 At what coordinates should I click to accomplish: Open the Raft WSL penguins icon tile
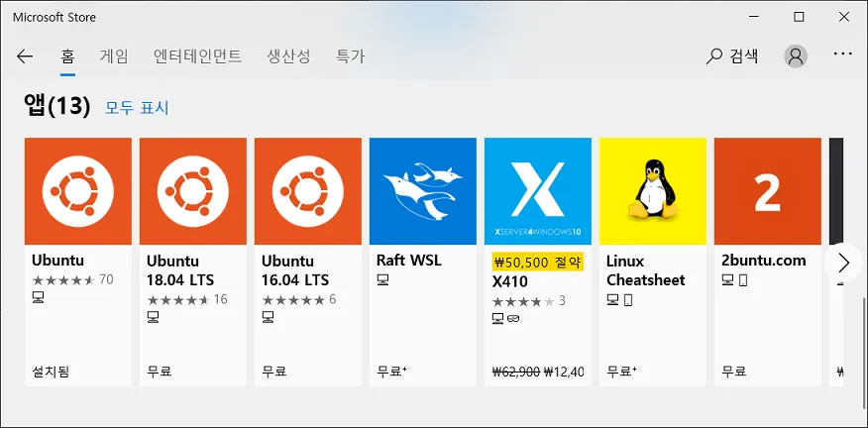[x=423, y=191]
